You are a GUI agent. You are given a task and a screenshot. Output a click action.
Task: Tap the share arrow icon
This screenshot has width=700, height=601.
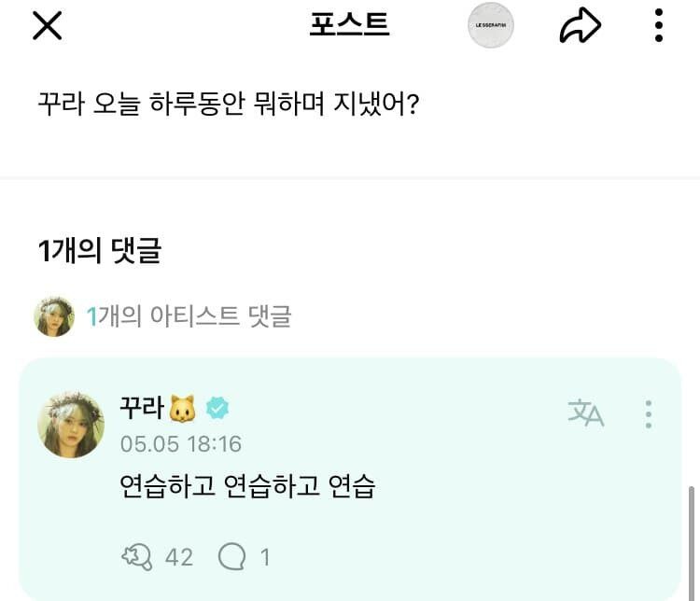(x=580, y=26)
